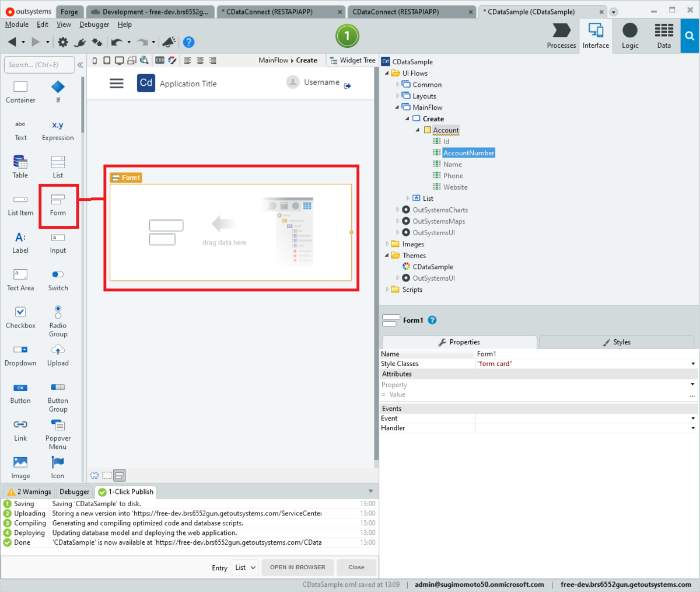Click Form1 help question mark icon
700x592 pixels.
[x=432, y=320]
